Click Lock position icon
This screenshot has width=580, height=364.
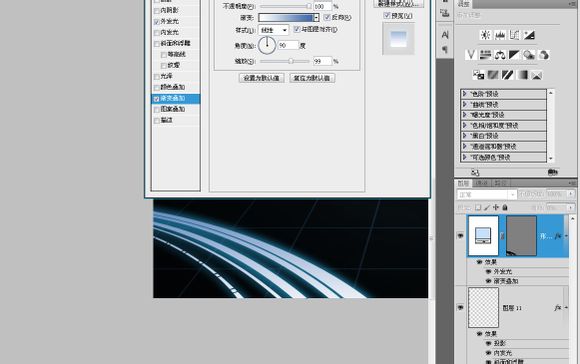[496, 208]
